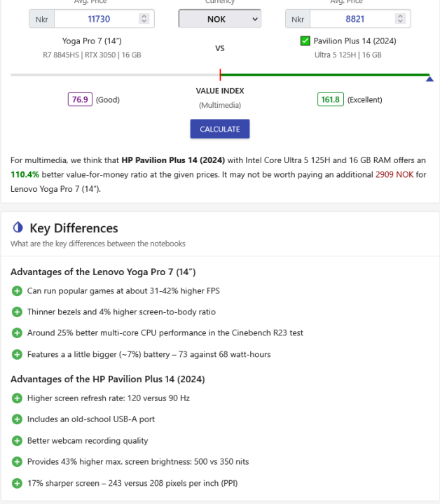This screenshot has height=504, width=440.
Task: Click the plus icon next to thinner bezels
Action: point(17,312)
